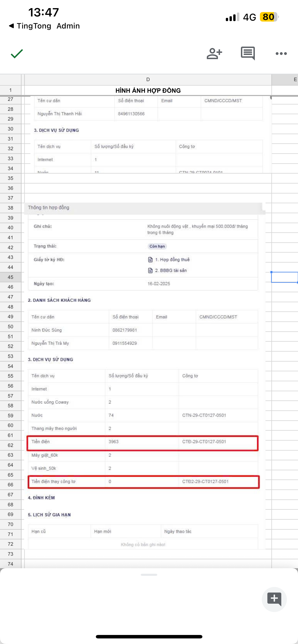298x644 pixels.
Task: Tap the bottom sheet drag handle
Action: (149, 575)
